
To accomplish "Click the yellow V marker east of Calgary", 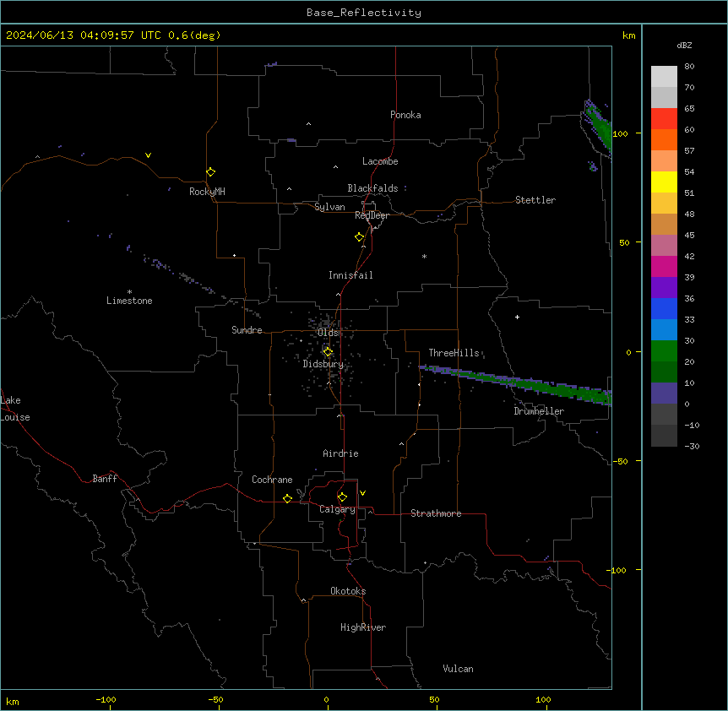I will pyautogui.click(x=362, y=493).
